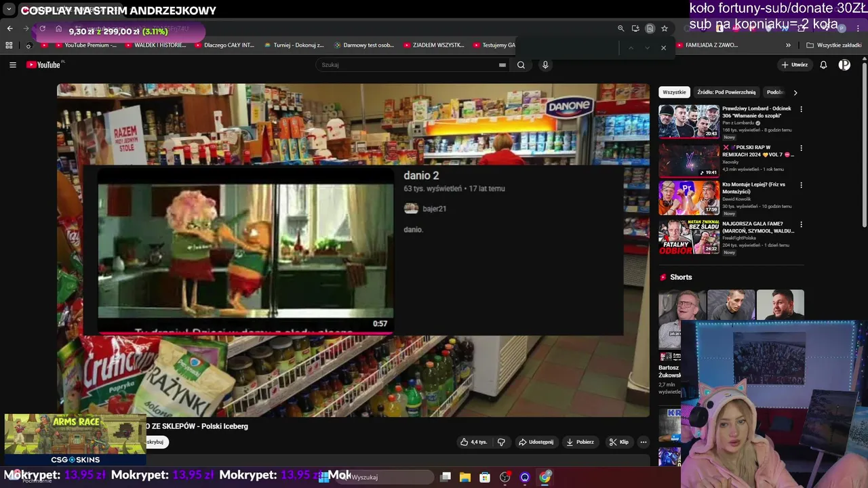
Task: Open the FAMILIADA Z ZAWO... bookmark
Action: coord(707,45)
